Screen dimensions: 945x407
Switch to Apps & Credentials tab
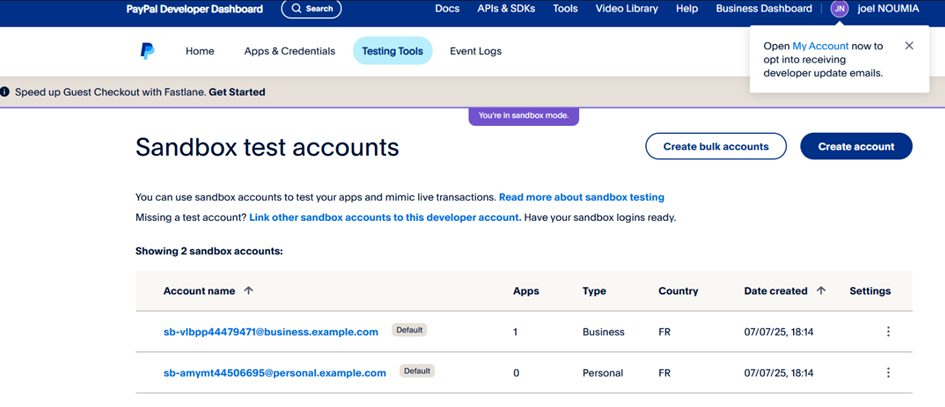click(x=289, y=51)
